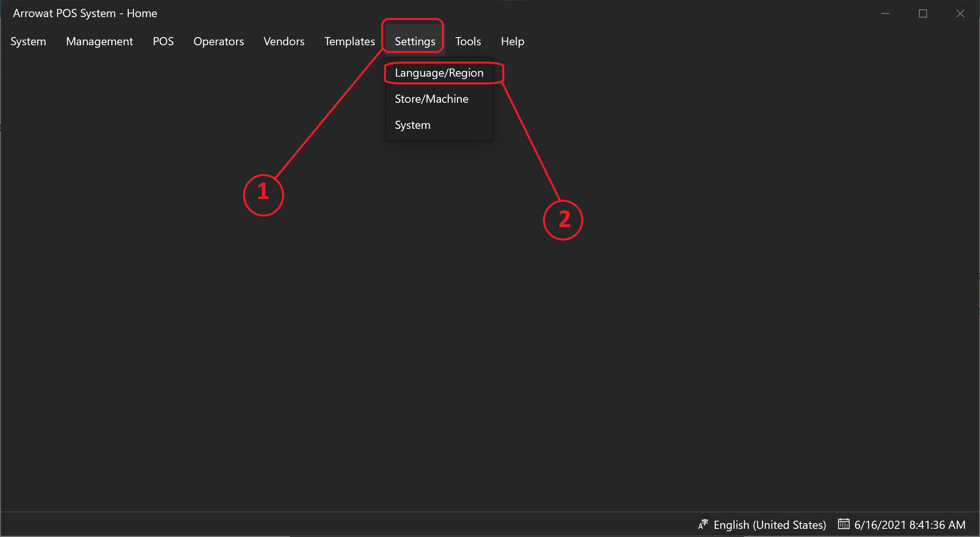Open the Vendors menu

pos(283,41)
